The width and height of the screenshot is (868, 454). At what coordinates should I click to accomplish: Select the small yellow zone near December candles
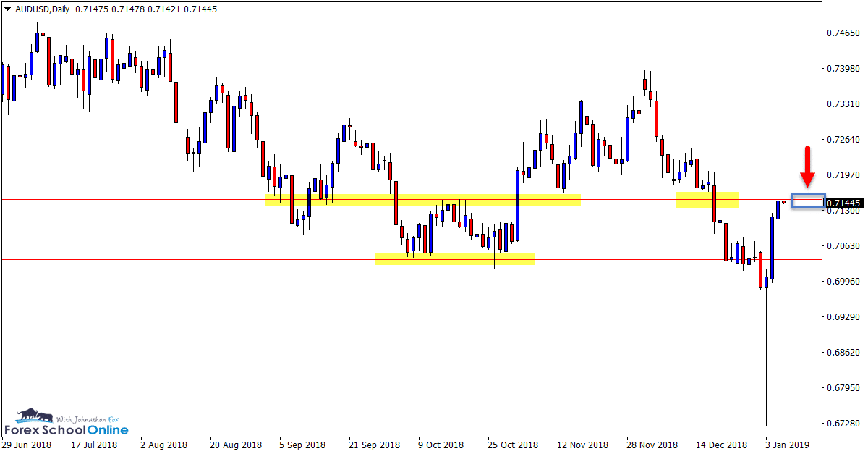pos(707,200)
